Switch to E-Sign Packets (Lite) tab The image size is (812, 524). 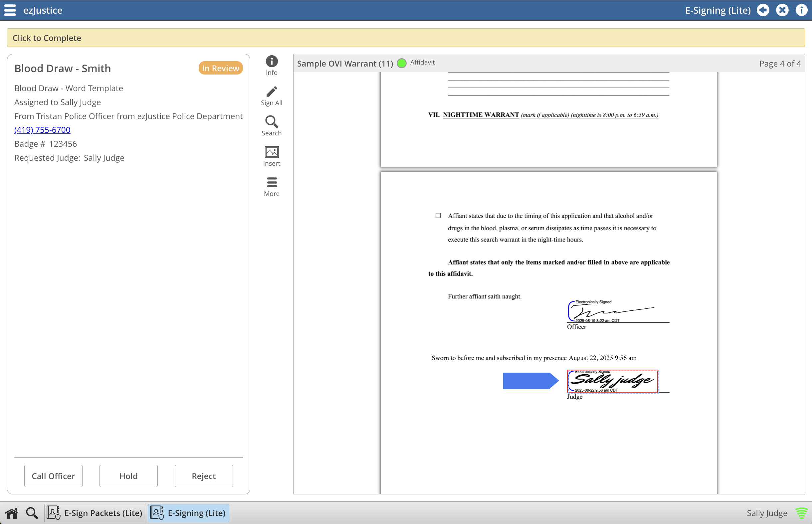coord(95,513)
